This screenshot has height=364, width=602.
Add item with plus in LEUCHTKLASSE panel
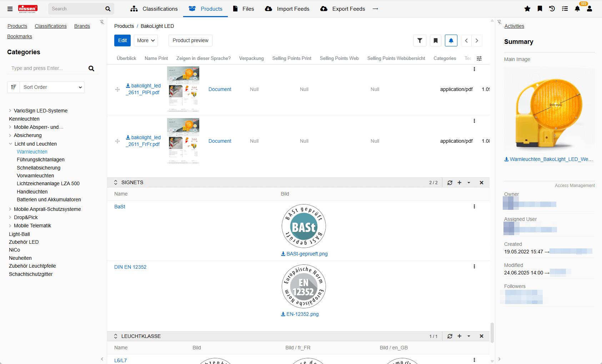tap(460, 336)
